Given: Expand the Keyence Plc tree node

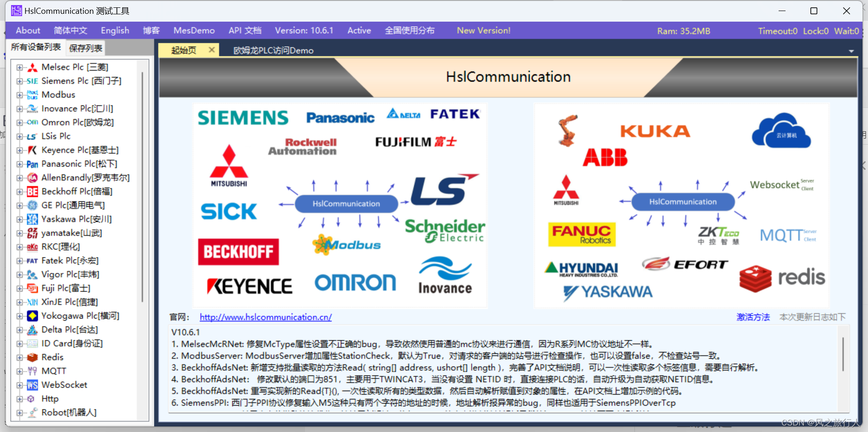Looking at the screenshot, I should tap(19, 150).
